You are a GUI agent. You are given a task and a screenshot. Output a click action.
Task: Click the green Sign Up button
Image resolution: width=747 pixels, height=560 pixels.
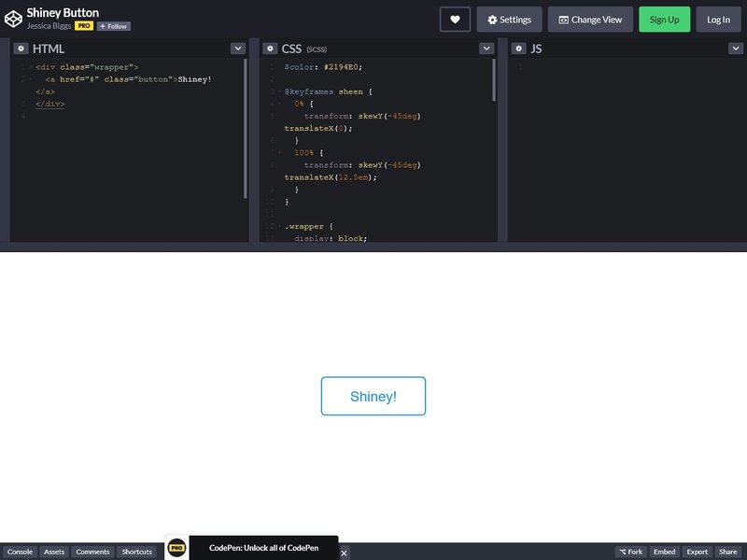664,20
